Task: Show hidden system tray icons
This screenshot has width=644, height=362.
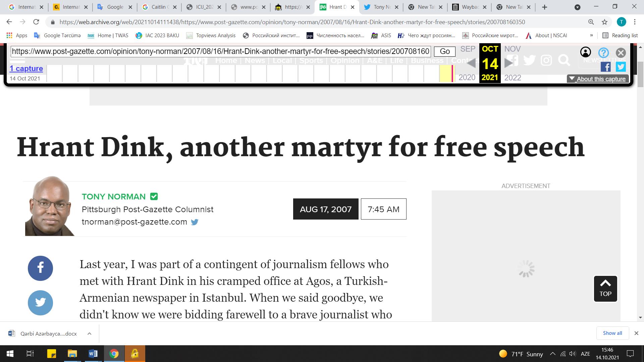Action: (x=553, y=354)
